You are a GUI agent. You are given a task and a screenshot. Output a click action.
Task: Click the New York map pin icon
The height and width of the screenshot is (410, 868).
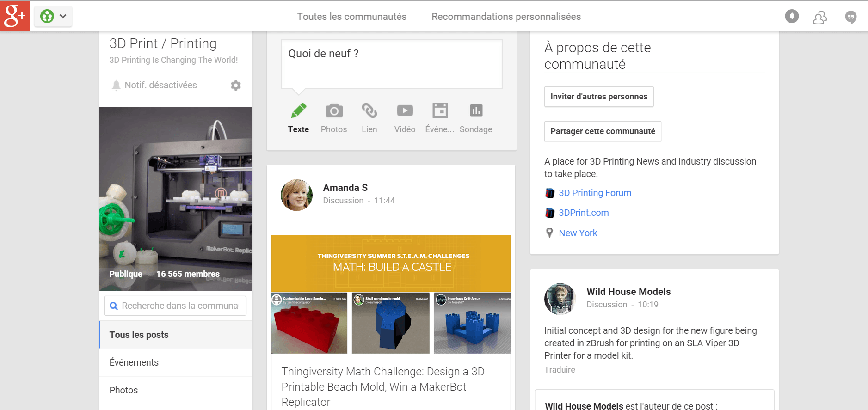tap(549, 233)
